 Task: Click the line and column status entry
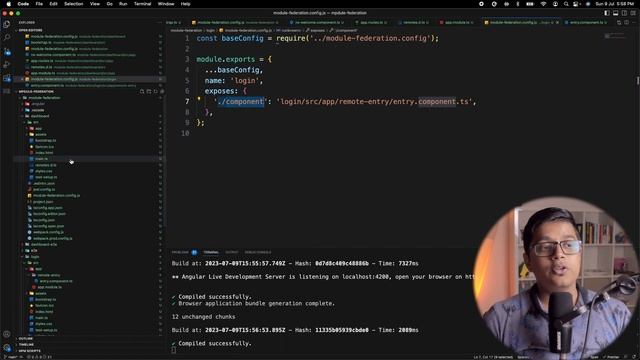(x=493, y=357)
